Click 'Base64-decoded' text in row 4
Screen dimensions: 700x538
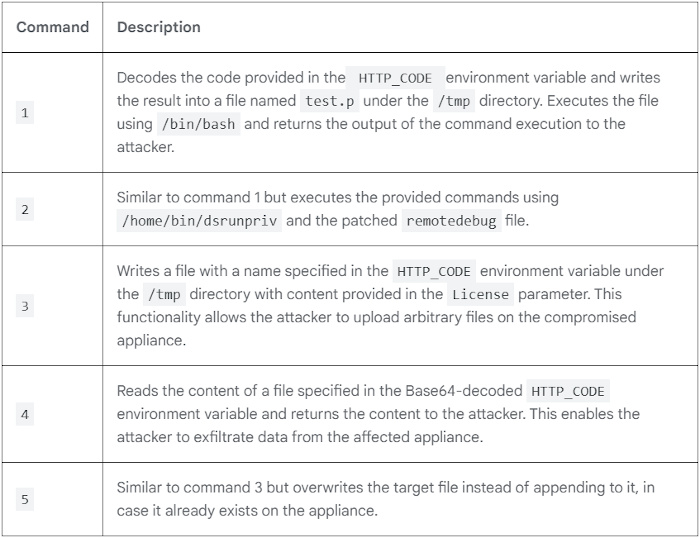click(464, 391)
